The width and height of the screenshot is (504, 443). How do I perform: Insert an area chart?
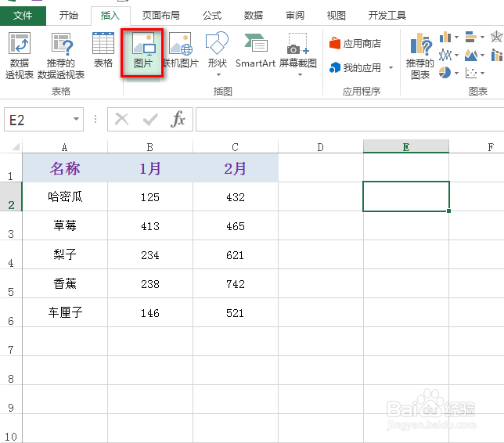coord(471,55)
